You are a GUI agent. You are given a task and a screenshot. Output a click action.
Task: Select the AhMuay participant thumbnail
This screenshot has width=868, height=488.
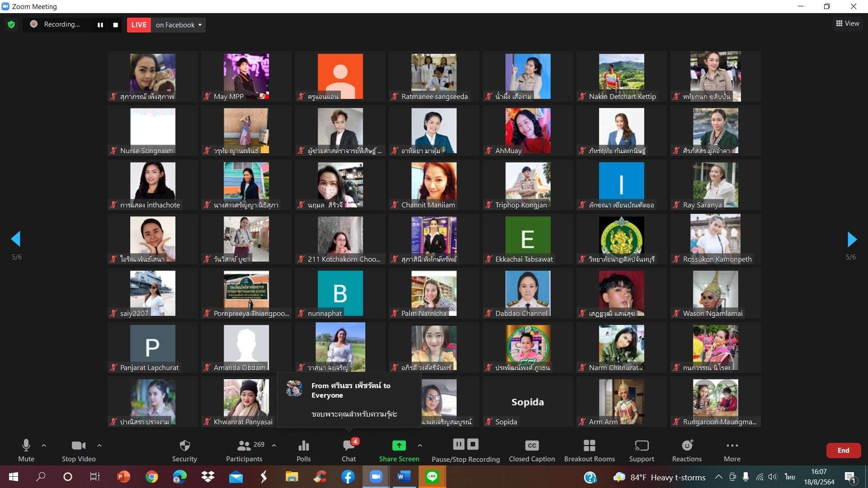pos(528,131)
